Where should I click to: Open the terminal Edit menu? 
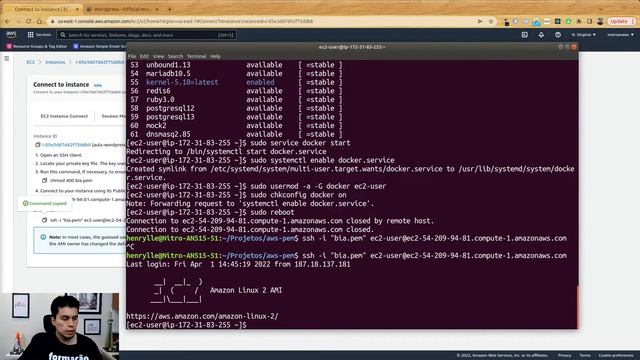tap(144, 56)
